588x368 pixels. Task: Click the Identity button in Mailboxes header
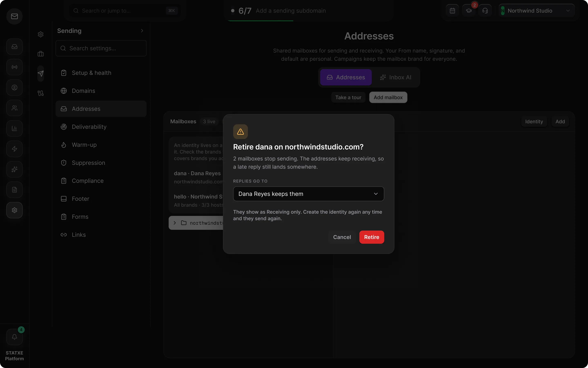pyautogui.click(x=534, y=121)
